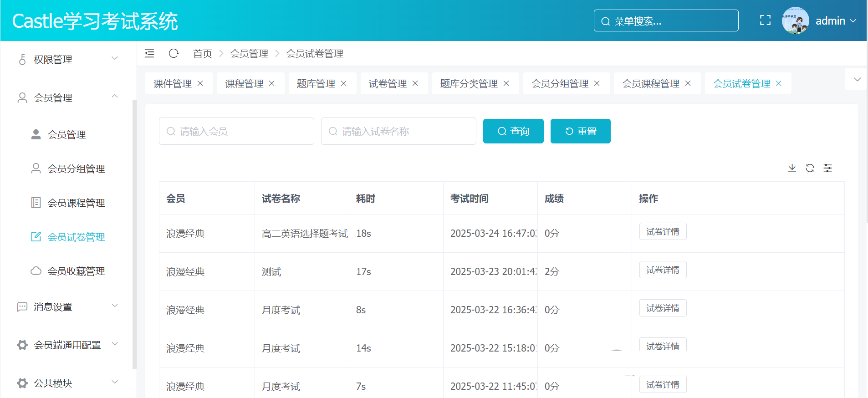Click the 菜单搜索 search box
The width and height of the screenshot is (868, 398).
666,21
